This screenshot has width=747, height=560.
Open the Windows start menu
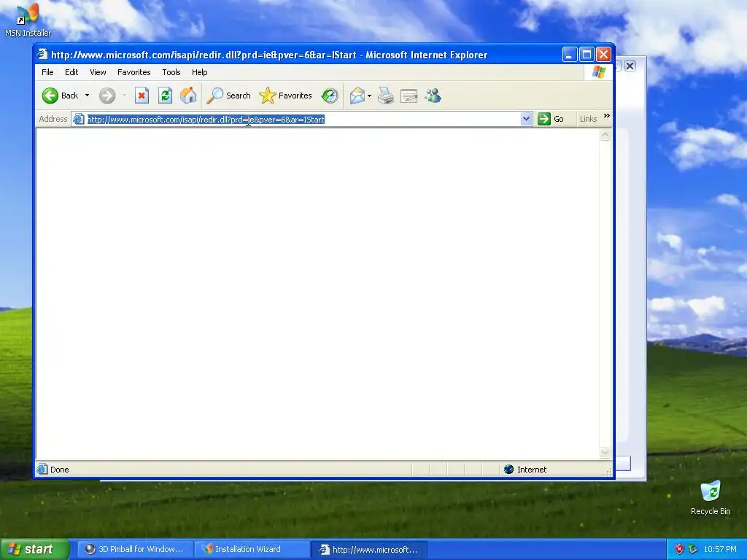pyautogui.click(x=34, y=550)
